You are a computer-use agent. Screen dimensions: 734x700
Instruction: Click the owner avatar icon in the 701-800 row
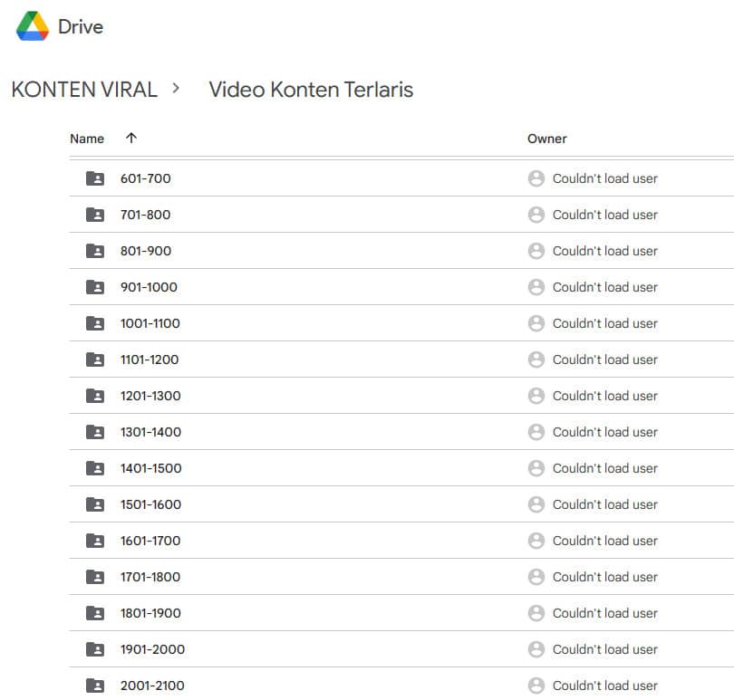click(x=536, y=215)
